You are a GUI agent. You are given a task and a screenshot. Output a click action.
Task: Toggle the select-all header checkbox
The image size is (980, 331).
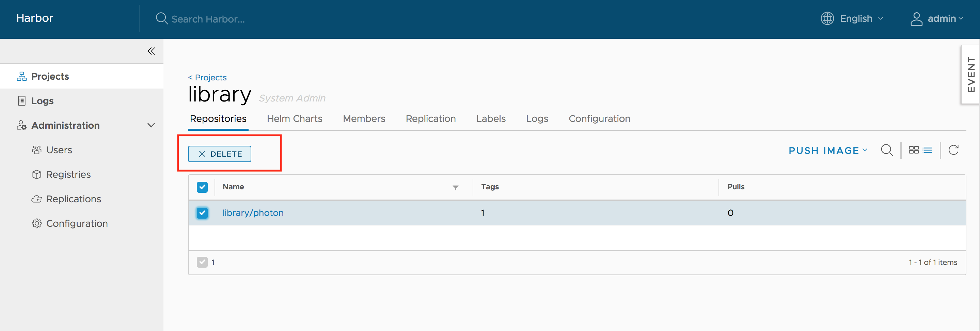tap(202, 187)
